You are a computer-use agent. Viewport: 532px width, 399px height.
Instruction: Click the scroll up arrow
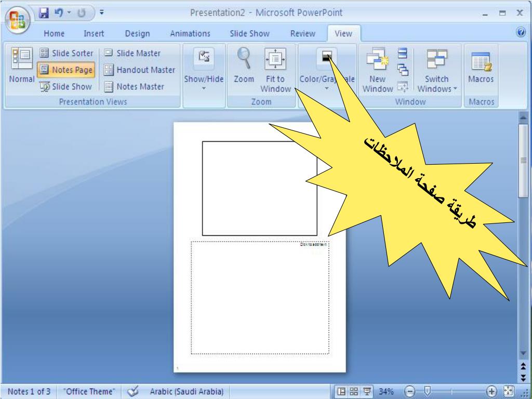click(x=523, y=118)
